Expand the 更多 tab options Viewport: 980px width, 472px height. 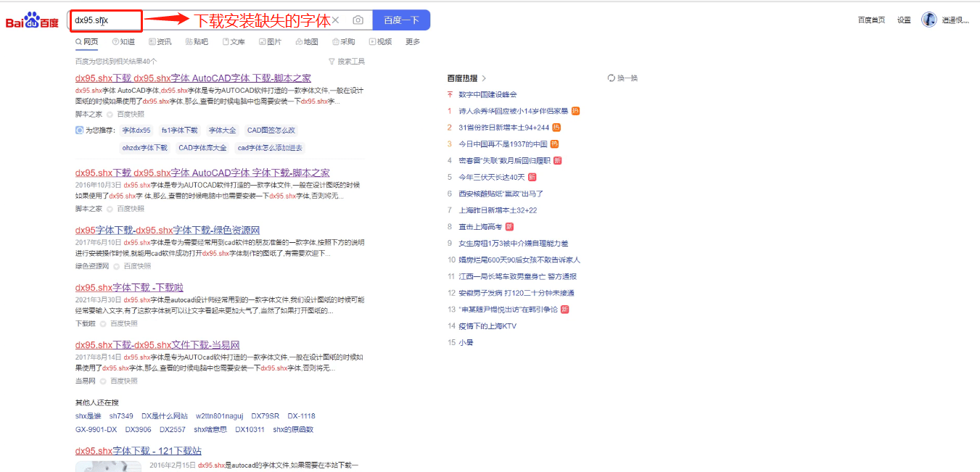[413, 42]
